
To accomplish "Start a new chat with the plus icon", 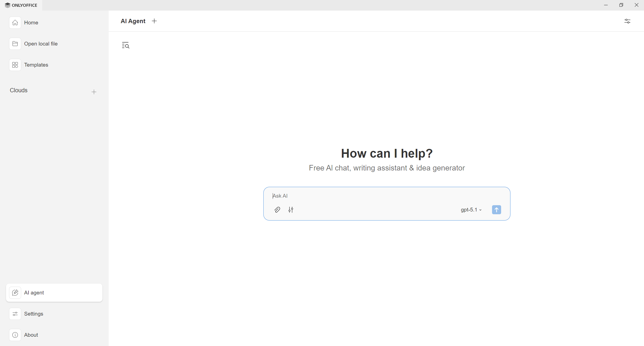I will point(154,21).
